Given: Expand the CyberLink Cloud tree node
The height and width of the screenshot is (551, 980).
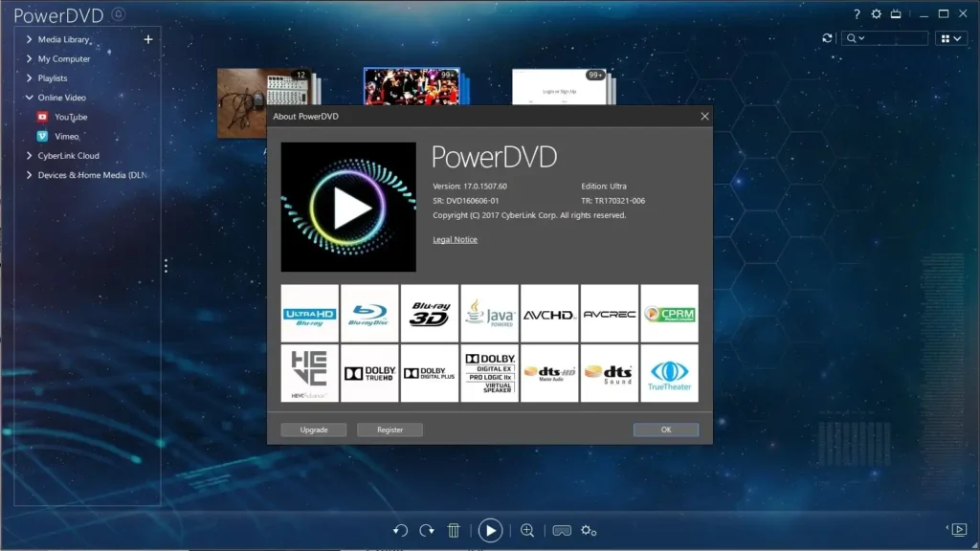Looking at the screenshot, I should (x=29, y=156).
